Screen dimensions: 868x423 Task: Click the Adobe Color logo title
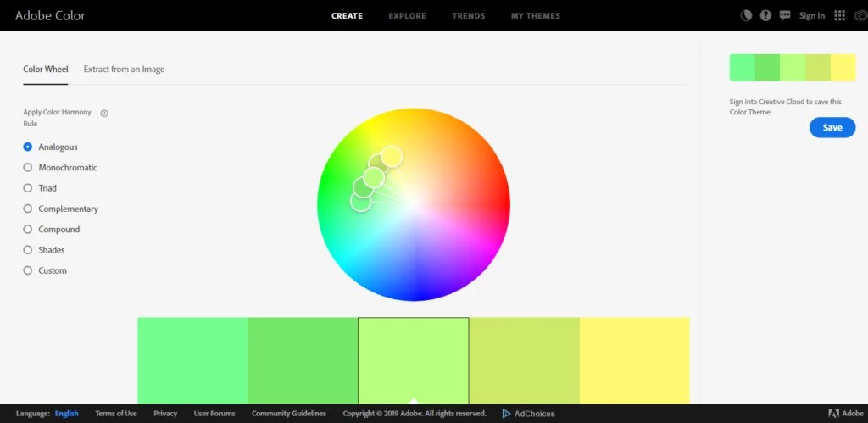(x=50, y=15)
